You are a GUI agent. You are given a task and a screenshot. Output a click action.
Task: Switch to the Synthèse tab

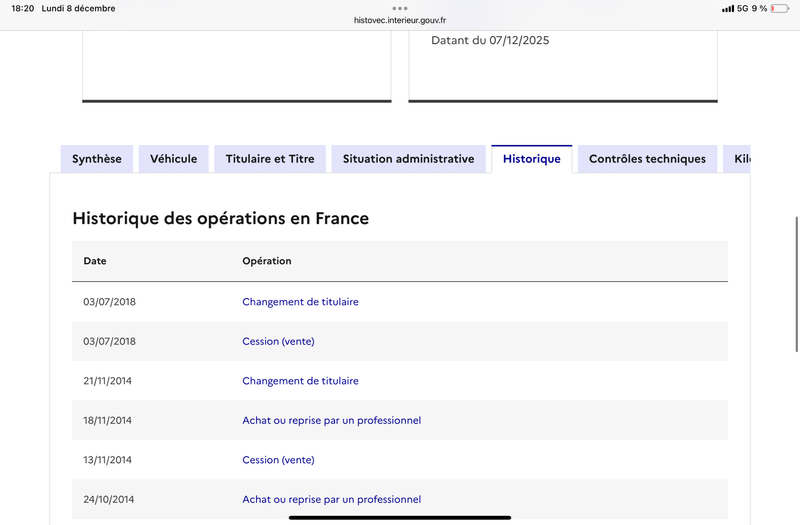click(97, 159)
